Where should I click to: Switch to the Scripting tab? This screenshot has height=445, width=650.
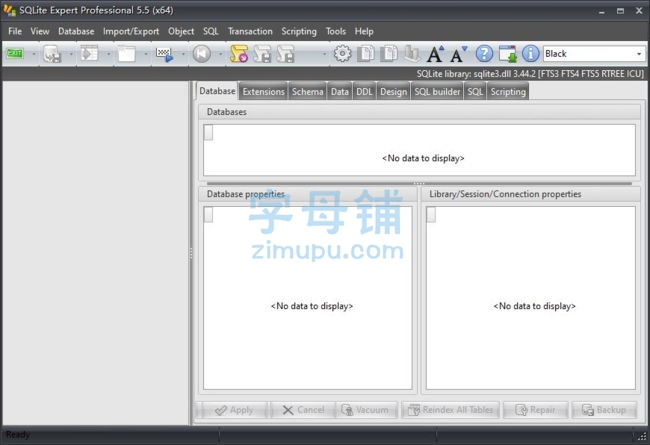coord(508,92)
